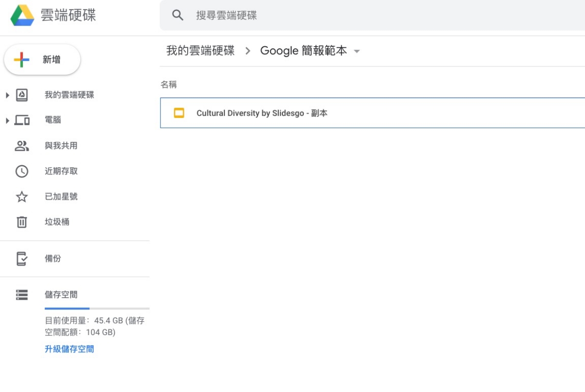Click the 我的雲端硬碟 drive icon in sidebar

point(22,95)
